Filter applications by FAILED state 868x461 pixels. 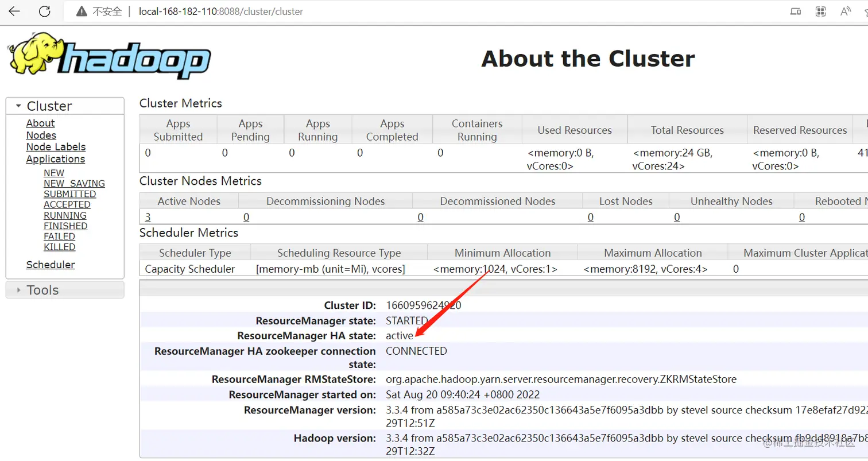pos(59,236)
